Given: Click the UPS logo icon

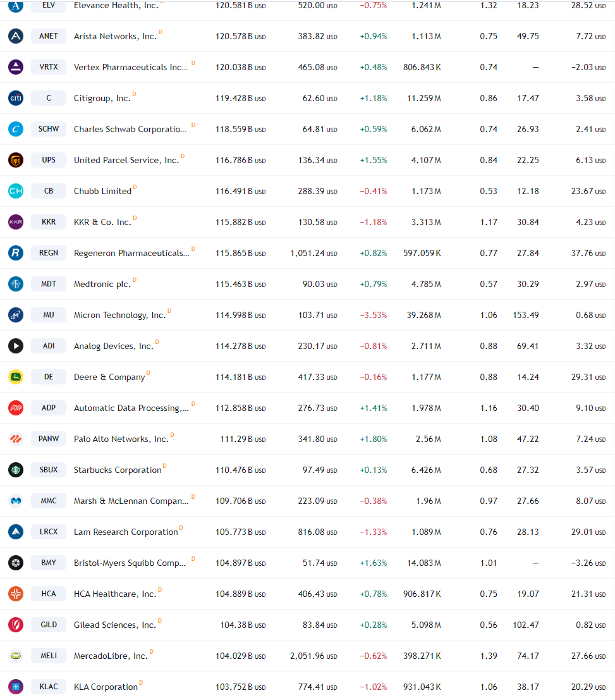Looking at the screenshot, I should [16, 160].
